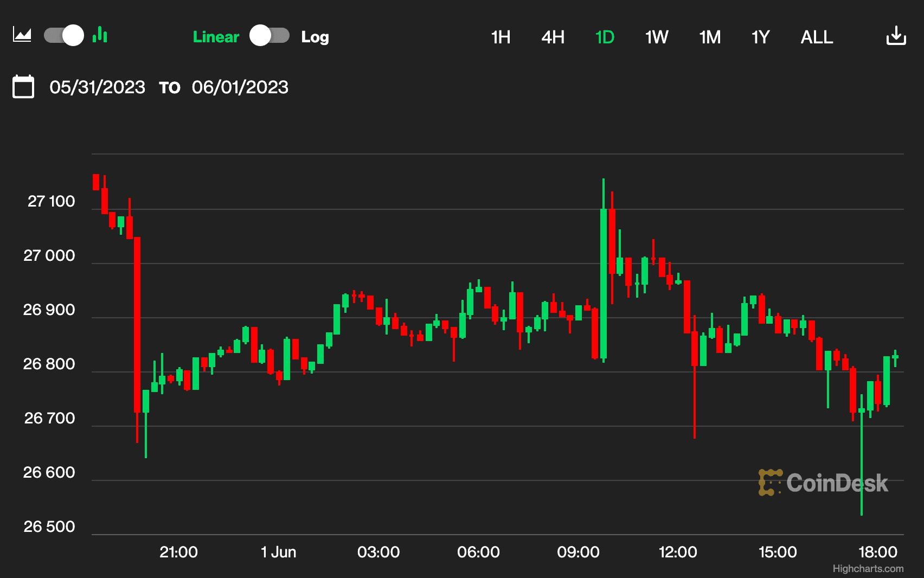Image resolution: width=924 pixels, height=578 pixels.
Task: Click the 12:00 time axis label
Action: pyautogui.click(x=678, y=552)
